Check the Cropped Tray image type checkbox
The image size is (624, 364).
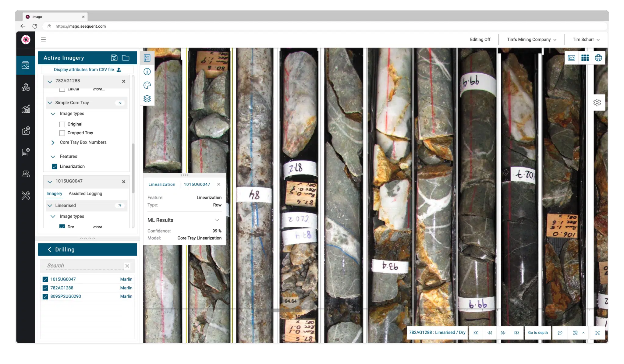click(62, 133)
